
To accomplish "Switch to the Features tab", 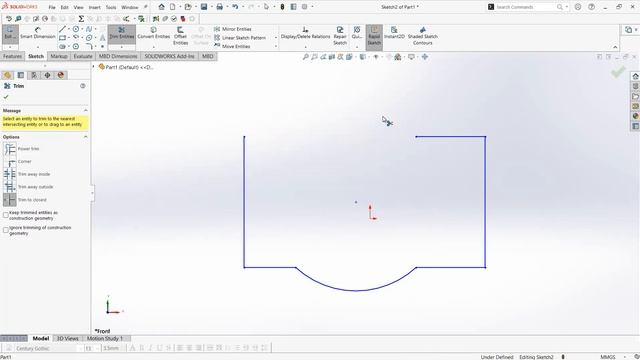I will click(x=13, y=56).
